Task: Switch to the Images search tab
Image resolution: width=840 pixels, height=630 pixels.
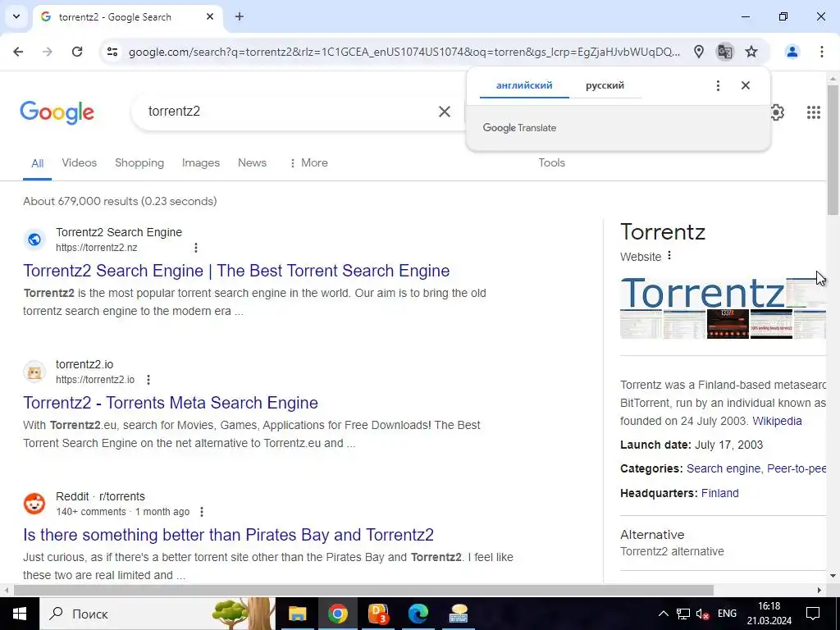Action: coord(201,163)
